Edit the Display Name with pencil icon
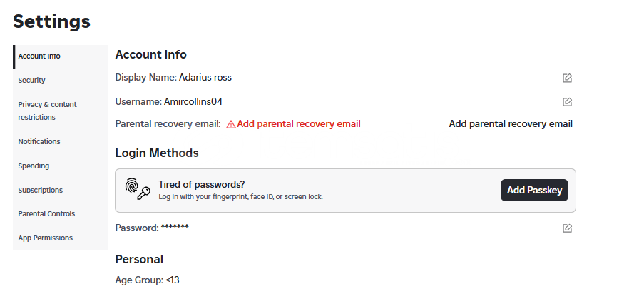 (567, 78)
